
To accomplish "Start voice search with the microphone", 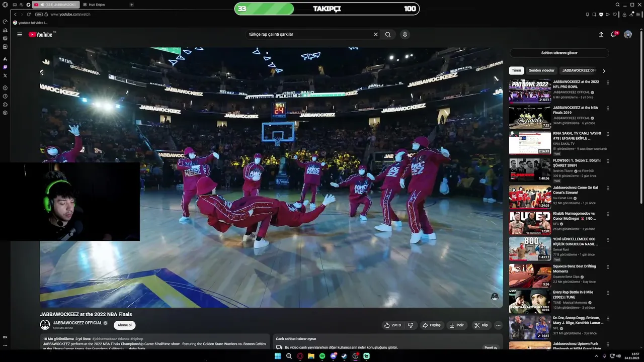I will (x=405, y=35).
